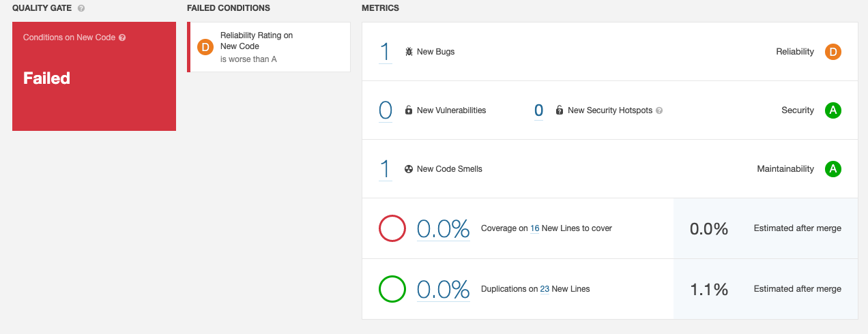
Task: Click the green A Maintainability rating badge
Action: [832, 169]
